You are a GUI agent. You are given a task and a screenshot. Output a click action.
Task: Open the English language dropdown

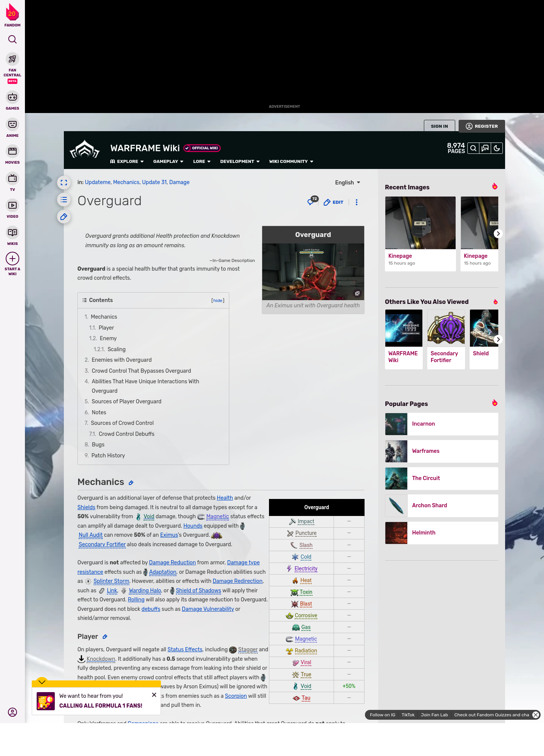[x=348, y=183]
